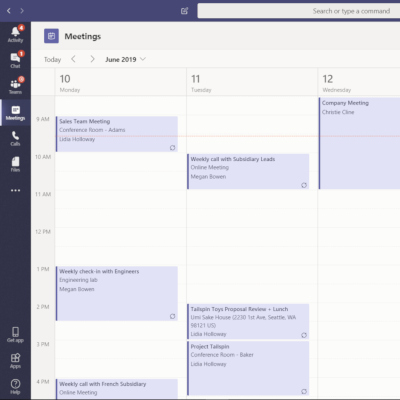Click the purple Meetings header calendar icon
Screen dimensions: 400x400
(x=51, y=36)
